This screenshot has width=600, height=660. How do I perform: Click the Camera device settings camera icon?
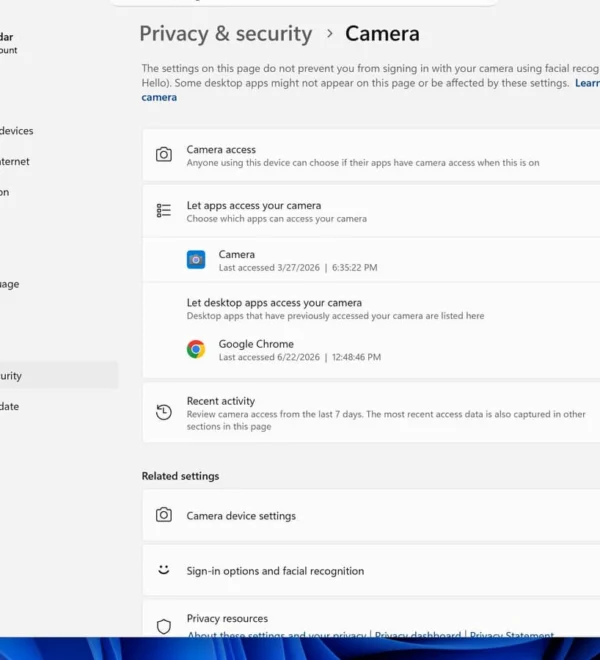[x=164, y=515]
